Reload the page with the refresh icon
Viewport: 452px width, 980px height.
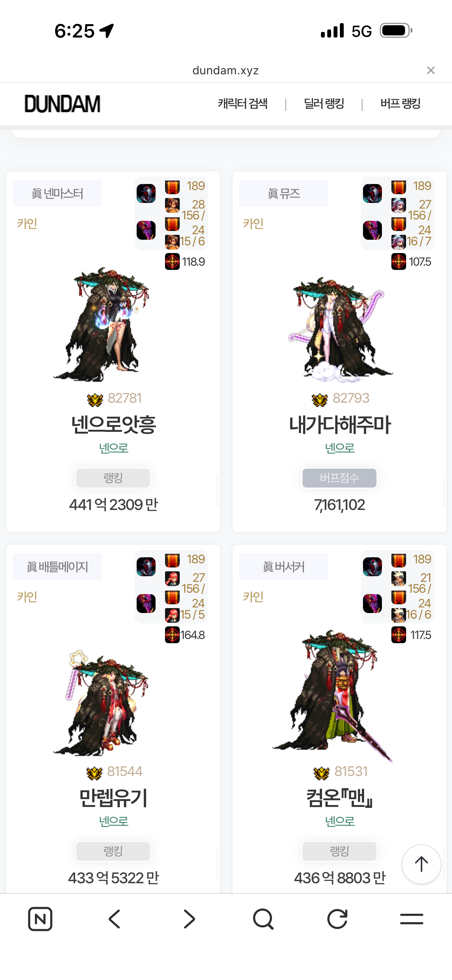[x=337, y=919]
